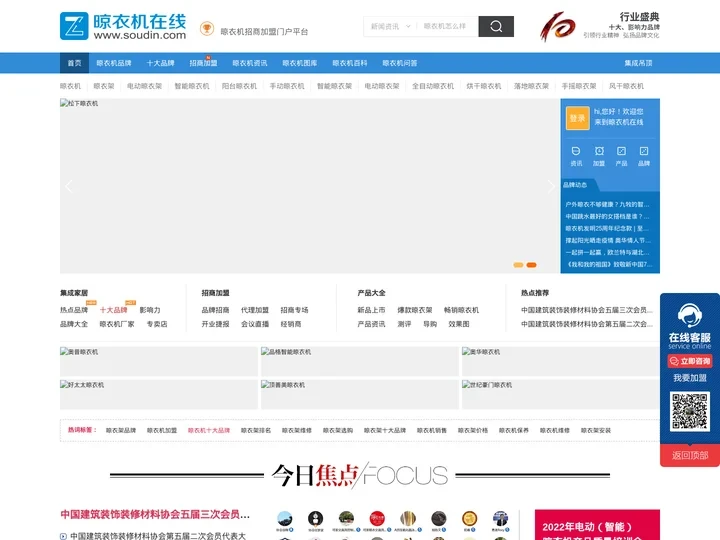Open the 十大品牌 nav item
The image size is (720, 540).
[160, 63]
